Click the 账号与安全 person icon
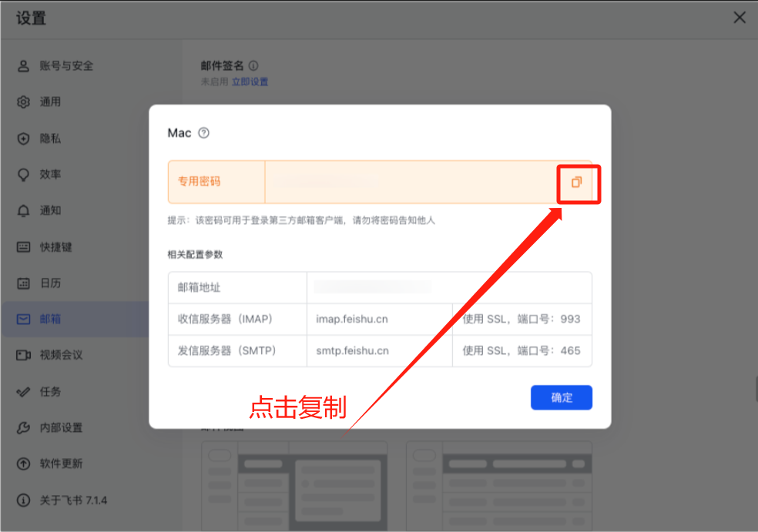Image resolution: width=758 pixels, height=532 pixels. (23, 65)
